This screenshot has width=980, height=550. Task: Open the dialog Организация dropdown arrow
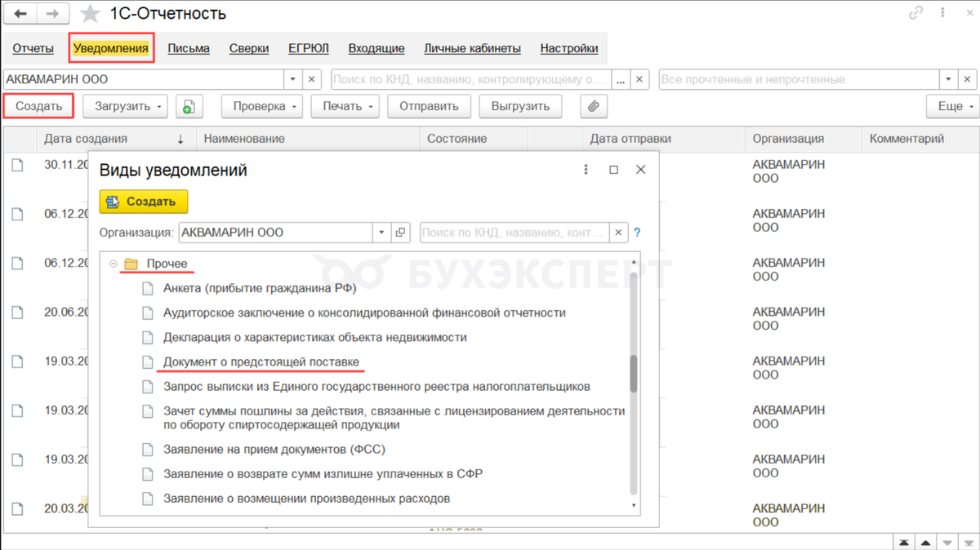click(x=381, y=233)
